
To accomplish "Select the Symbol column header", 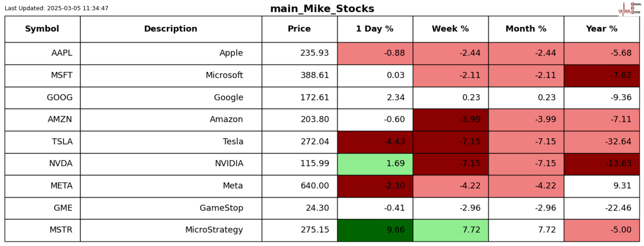I will [42, 29].
